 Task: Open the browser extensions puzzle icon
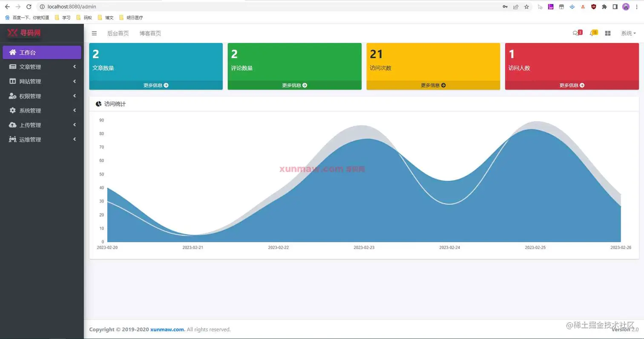tap(604, 7)
